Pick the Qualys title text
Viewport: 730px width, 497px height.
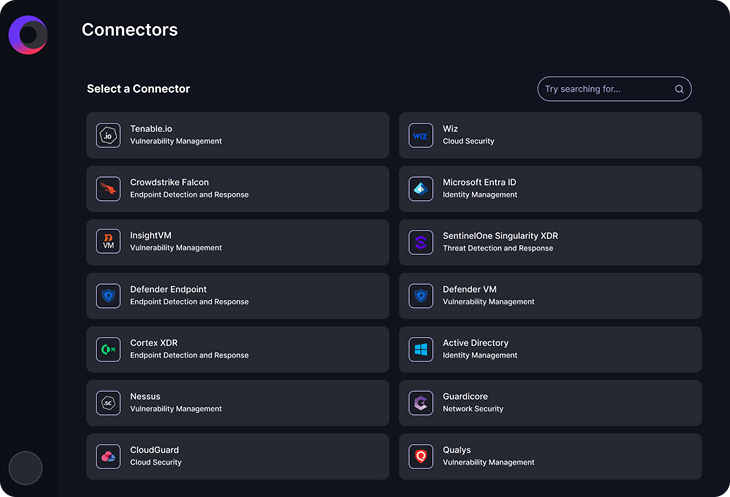pos(456,450)
